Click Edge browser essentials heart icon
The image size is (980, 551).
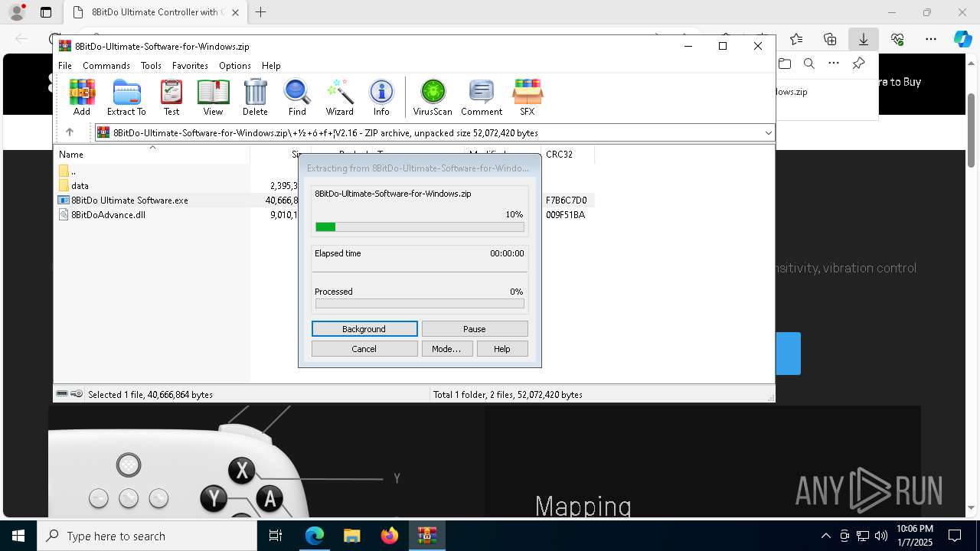(897, 39)
